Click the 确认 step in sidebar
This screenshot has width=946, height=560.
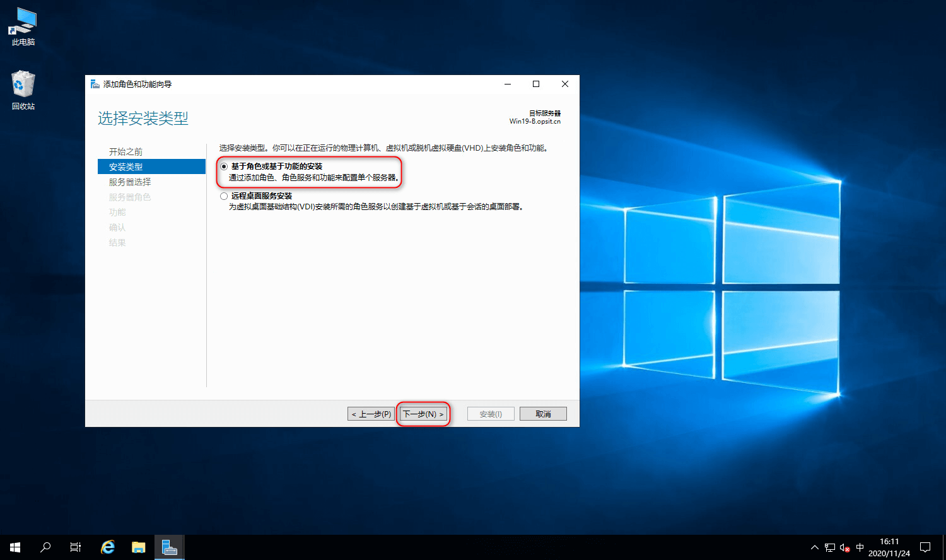coord(117,228)
